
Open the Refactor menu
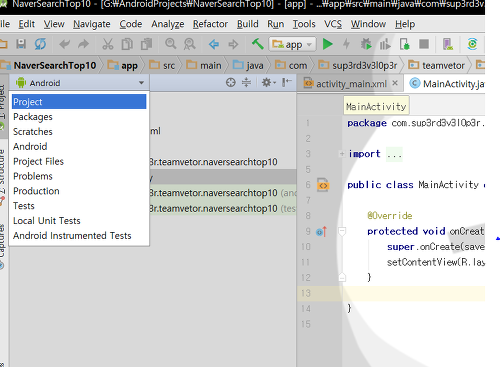coord(210,24)
